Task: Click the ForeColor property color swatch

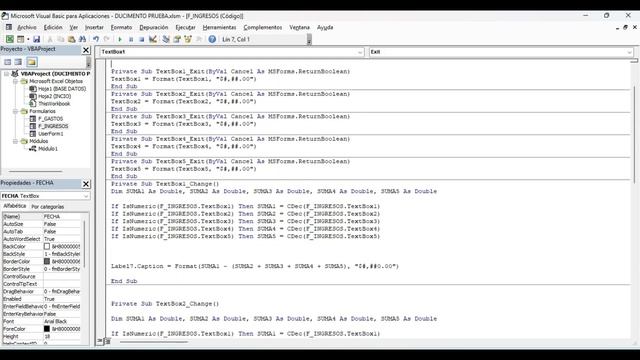Action: [x=47, y=329]
